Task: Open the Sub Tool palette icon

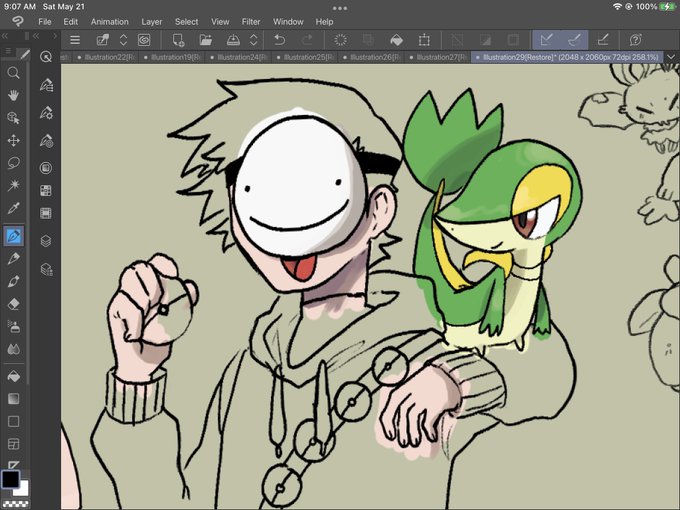Action: (46, 85)
